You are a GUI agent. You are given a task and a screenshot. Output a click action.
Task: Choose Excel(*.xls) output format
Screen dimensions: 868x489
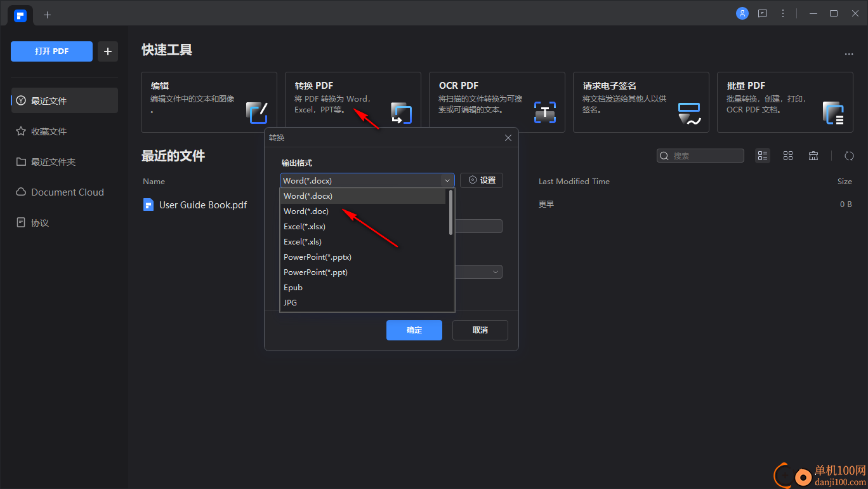tap(363, 242)
